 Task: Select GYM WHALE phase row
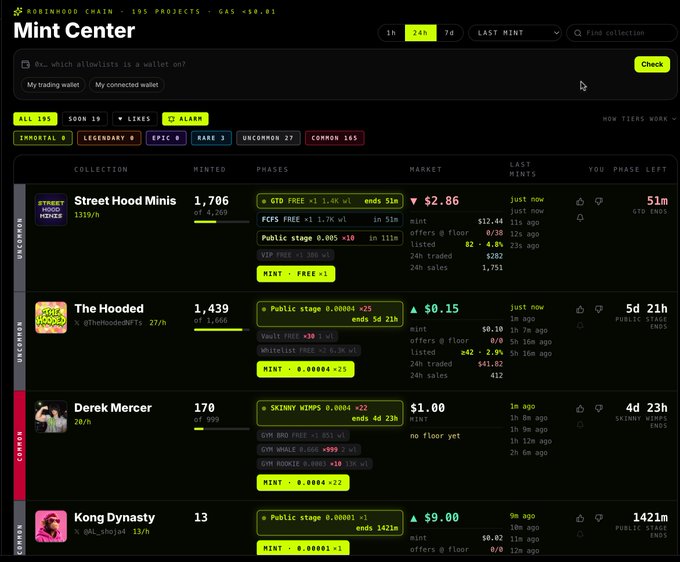pyautogui.click(x=309, y=450)
